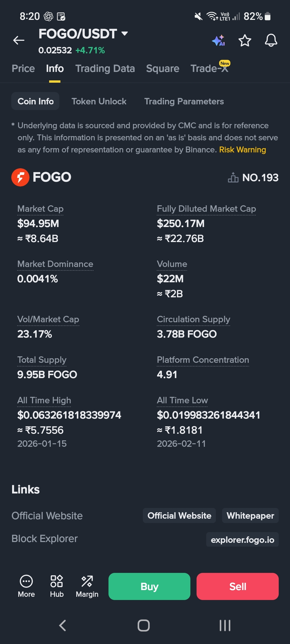Open the AI assistant sparkle icon
The width and height of the screenshot is (290, 644).
[219, 41]
